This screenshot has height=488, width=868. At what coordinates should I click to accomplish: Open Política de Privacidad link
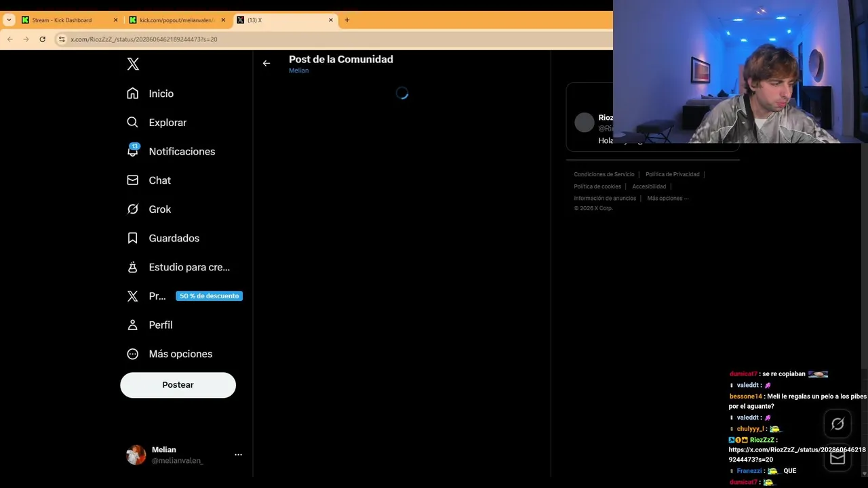click(672, 174)
